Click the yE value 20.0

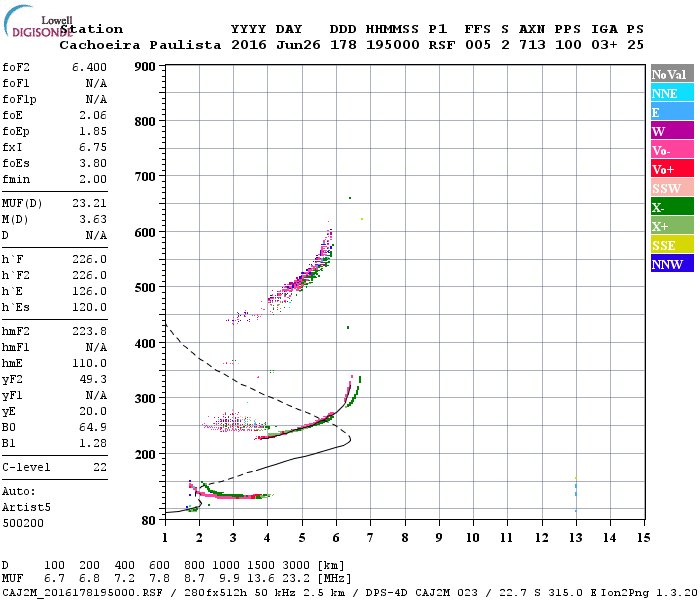[x=93, y=412]
